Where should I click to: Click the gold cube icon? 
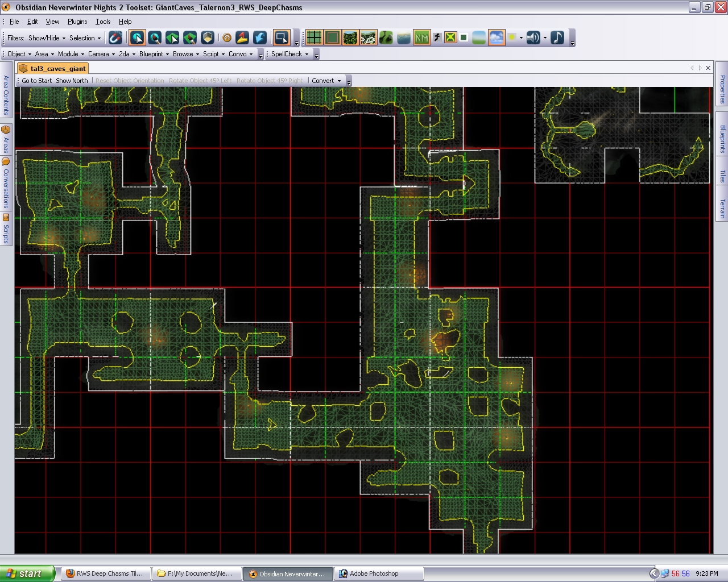tap(208, 38)
